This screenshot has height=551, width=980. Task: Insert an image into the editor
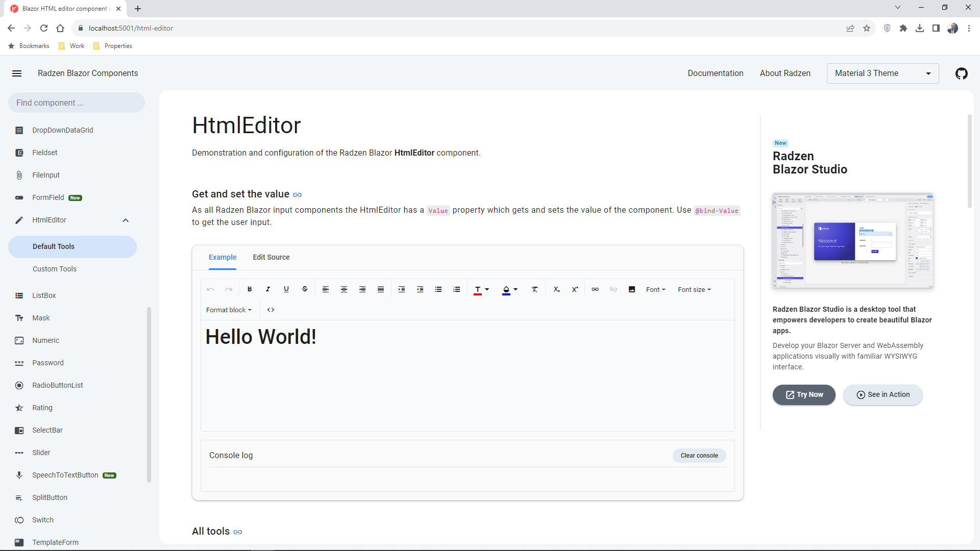point(632,289)
